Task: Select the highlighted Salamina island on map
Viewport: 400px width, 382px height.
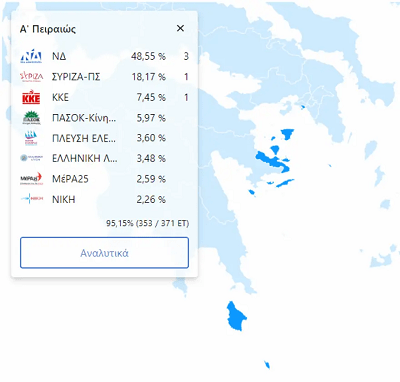Action: click(287, 134)
